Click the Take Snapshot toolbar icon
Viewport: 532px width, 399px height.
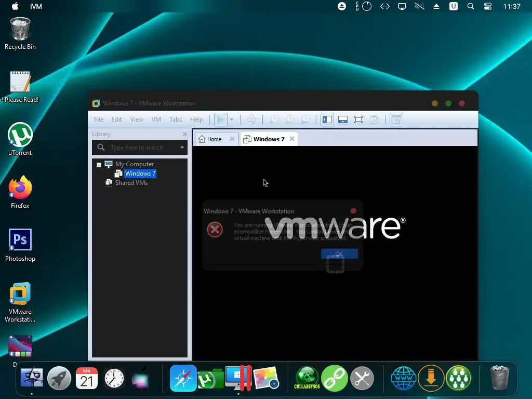tap(273, 119)
